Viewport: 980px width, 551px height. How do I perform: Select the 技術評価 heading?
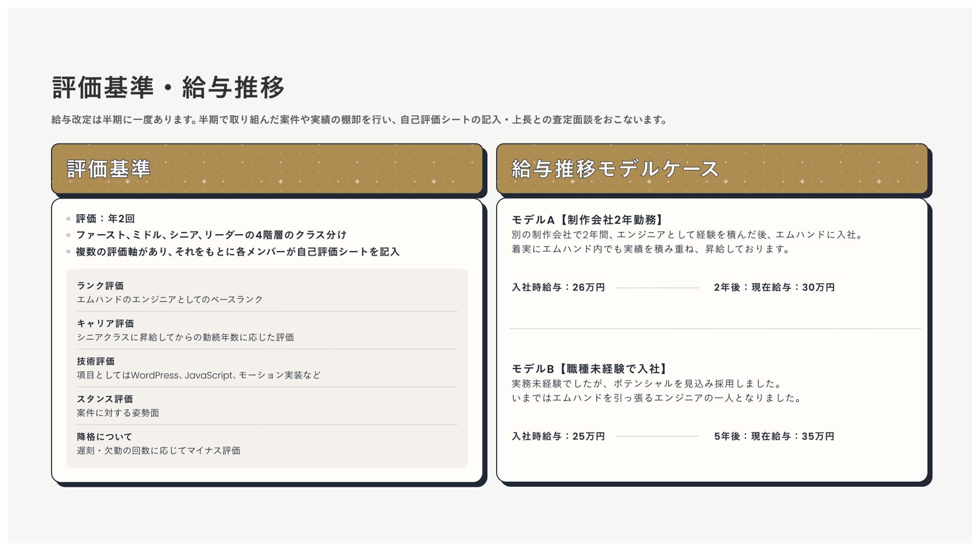pos(96,361)
